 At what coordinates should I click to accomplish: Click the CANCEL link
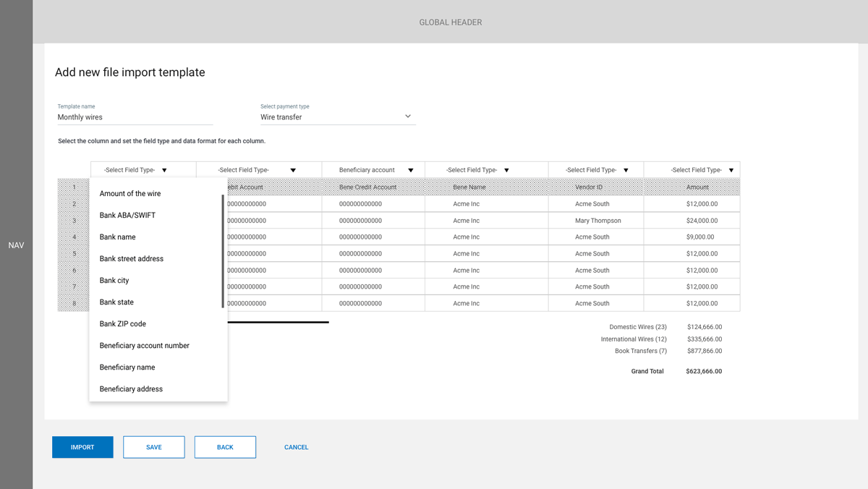(297, 447)
